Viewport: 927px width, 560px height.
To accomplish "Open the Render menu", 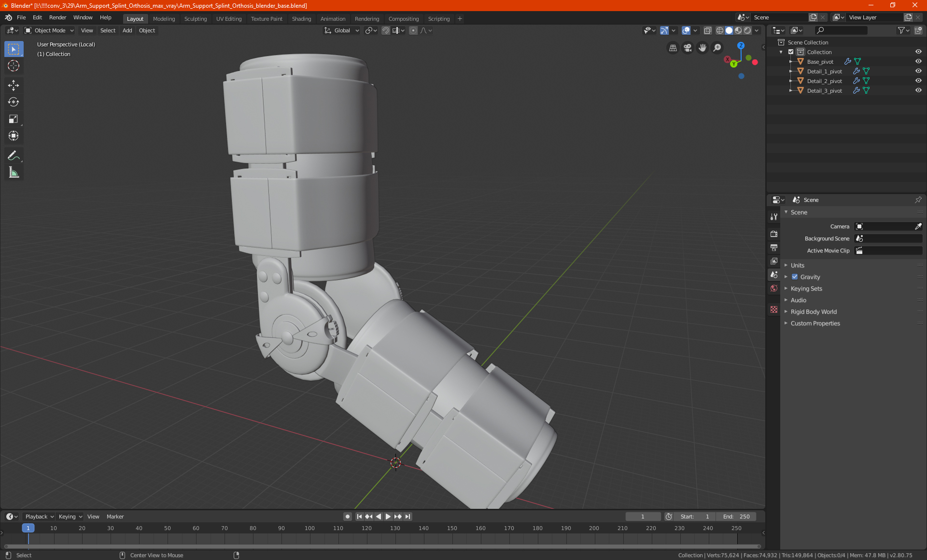I will click(57, 17).
